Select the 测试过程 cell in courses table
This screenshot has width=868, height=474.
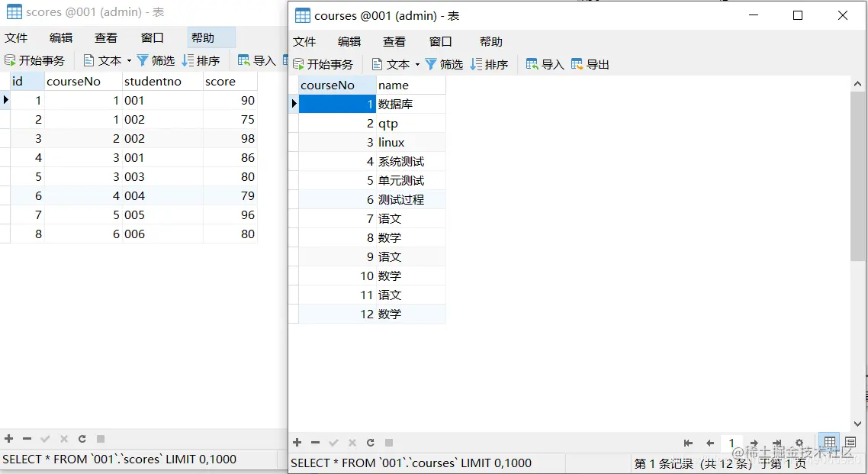coord(411,199)
